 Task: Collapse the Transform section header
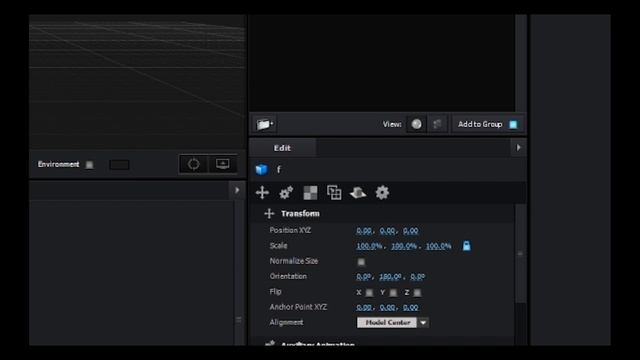300,213
